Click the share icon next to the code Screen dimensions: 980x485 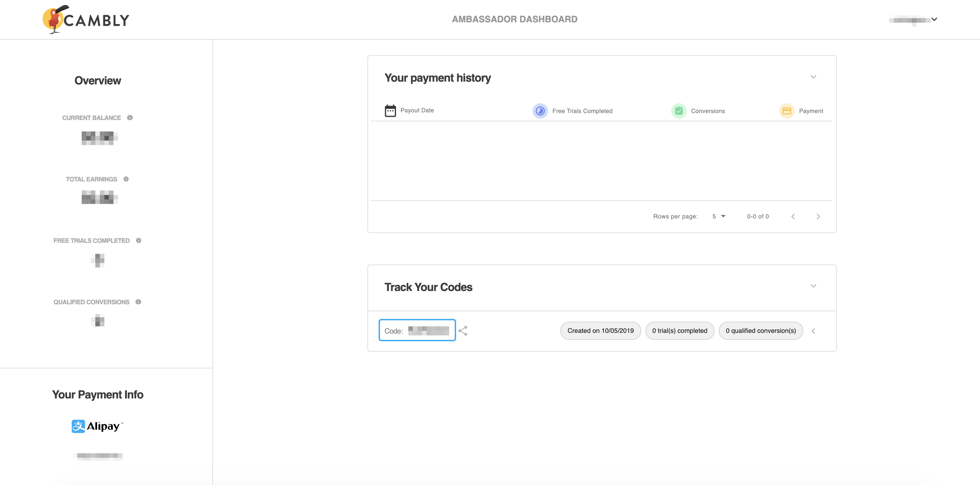[x=463, y=331]
